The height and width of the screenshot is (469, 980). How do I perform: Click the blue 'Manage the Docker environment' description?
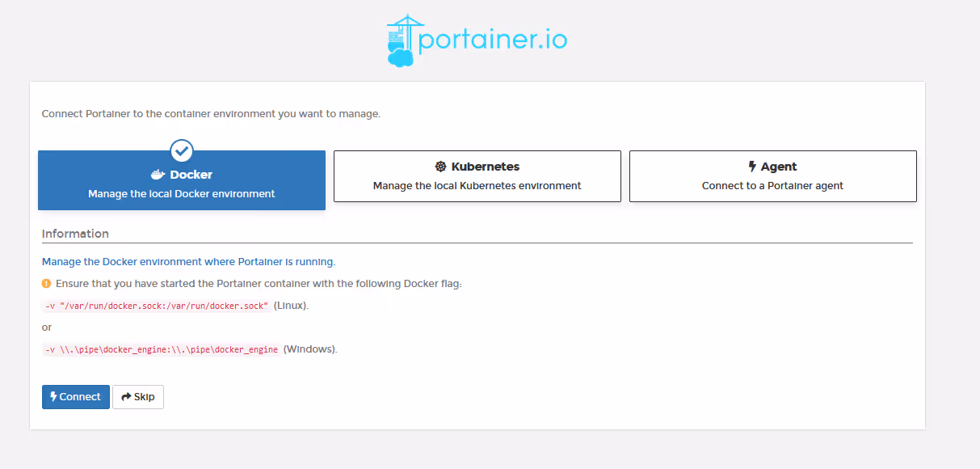coord(188,262)
